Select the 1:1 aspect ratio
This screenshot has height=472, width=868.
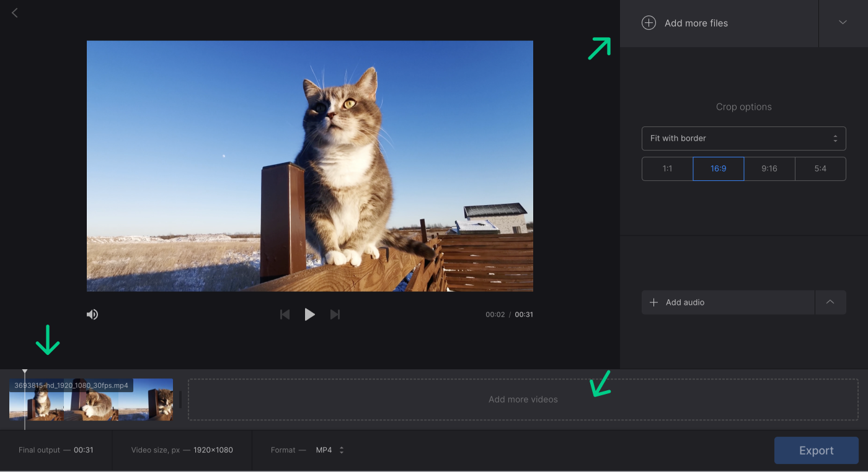pos(667,168)
